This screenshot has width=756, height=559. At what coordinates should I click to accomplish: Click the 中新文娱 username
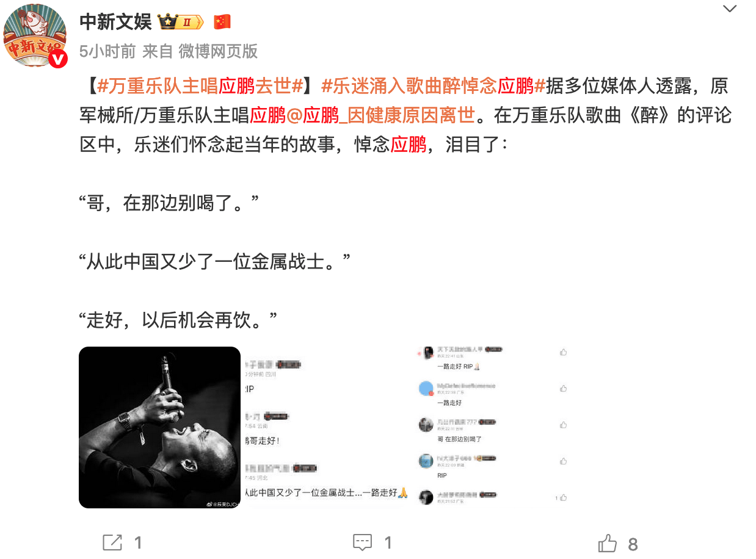pyautogui.click(x=115, y=23)
